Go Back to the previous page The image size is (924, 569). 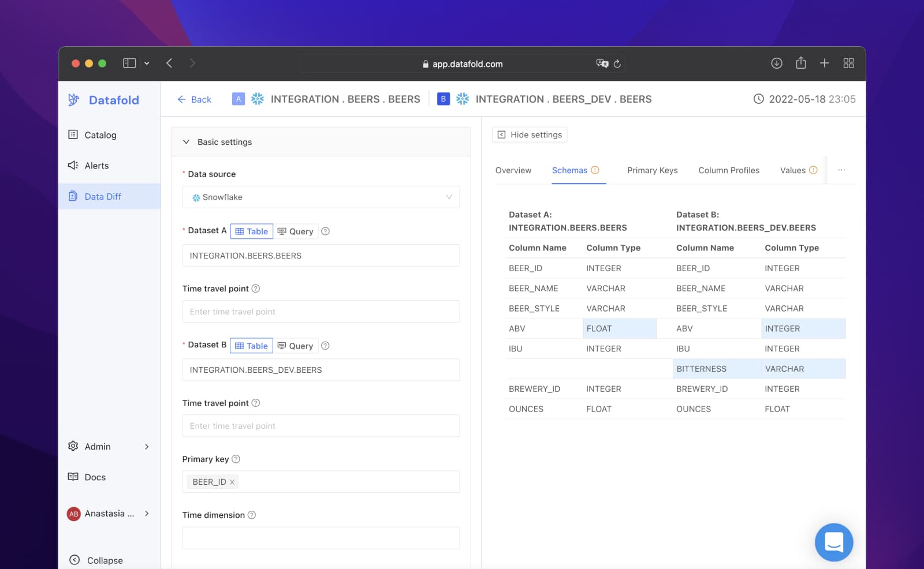click(x=194, y=99)
